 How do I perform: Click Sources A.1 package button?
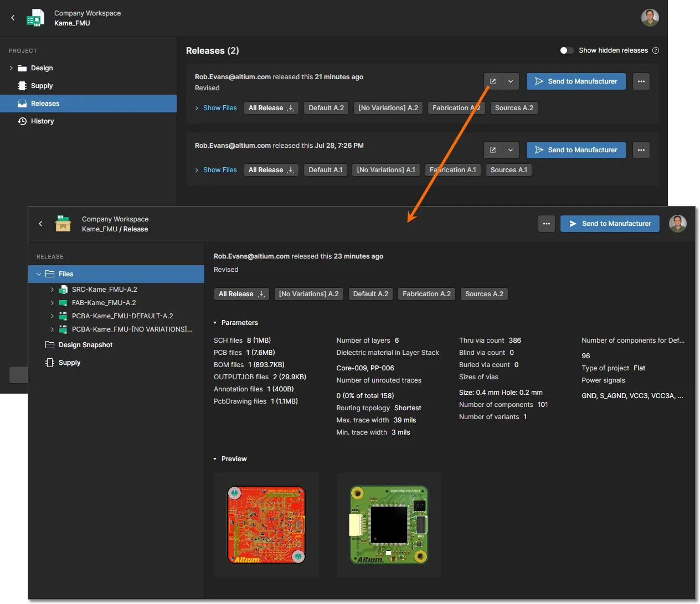click(x=508, y=170)
